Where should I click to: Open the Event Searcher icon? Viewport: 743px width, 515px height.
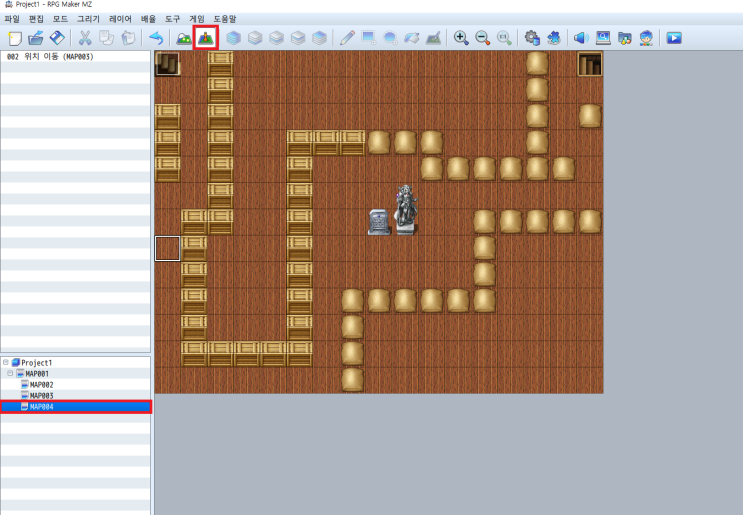click(x=603, y=38)
